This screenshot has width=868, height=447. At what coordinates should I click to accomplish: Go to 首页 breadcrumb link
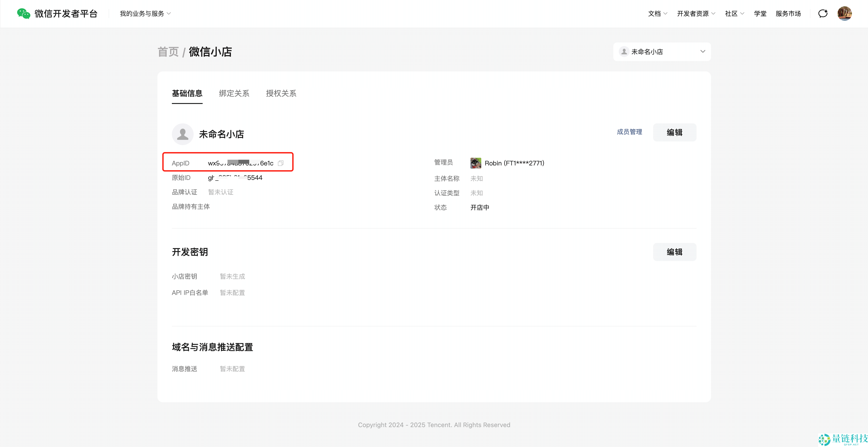(168, 52)
